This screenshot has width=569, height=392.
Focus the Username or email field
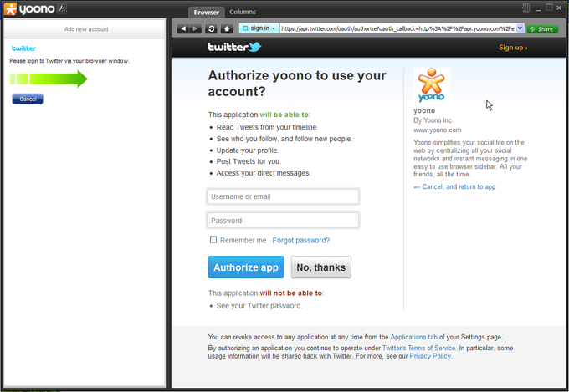click(283, 196)
